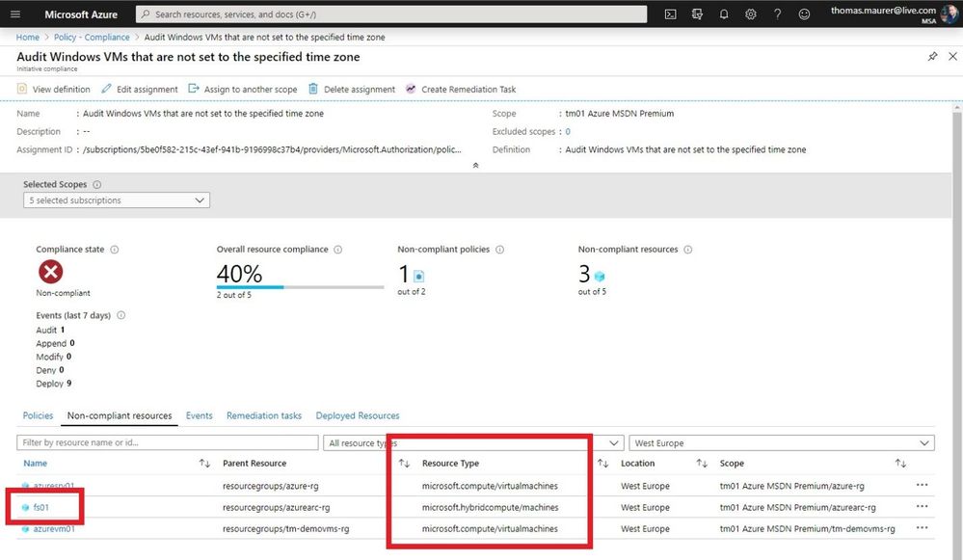Launch Cloud Shell from the top bar
Viewport: 963px width, 560px height.
[671, 14]
